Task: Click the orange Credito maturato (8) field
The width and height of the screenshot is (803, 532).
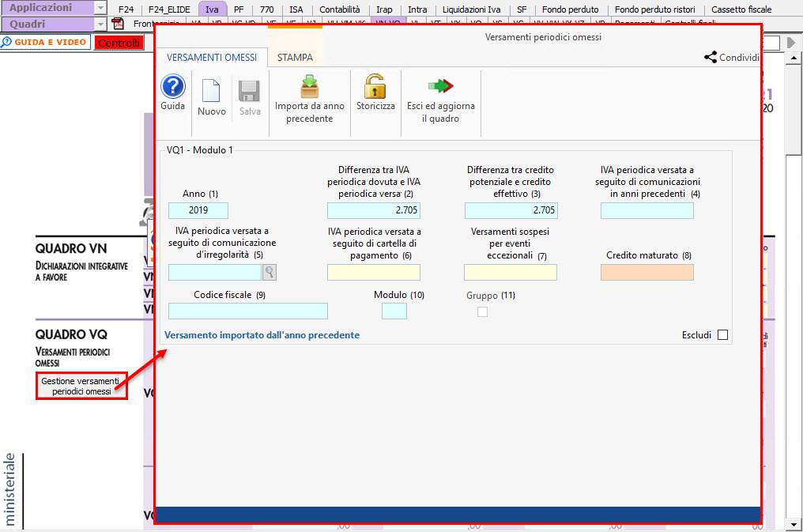Action: [647, 273]
